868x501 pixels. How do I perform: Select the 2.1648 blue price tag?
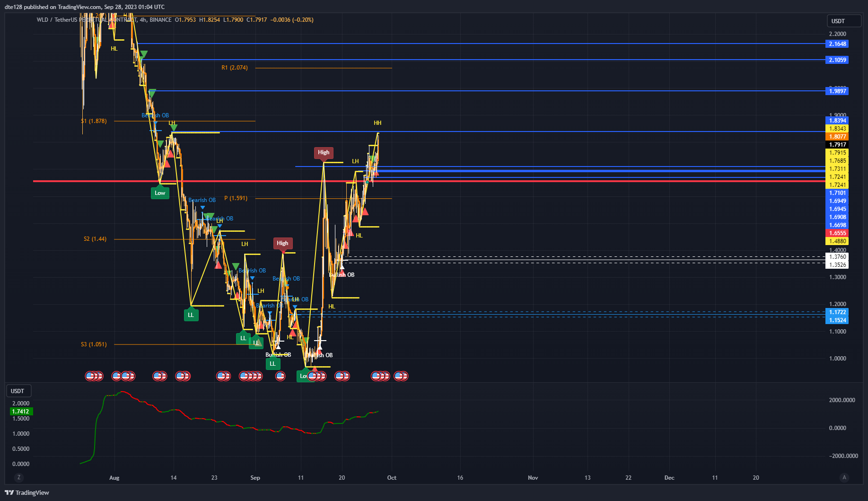tap(837, 44)
